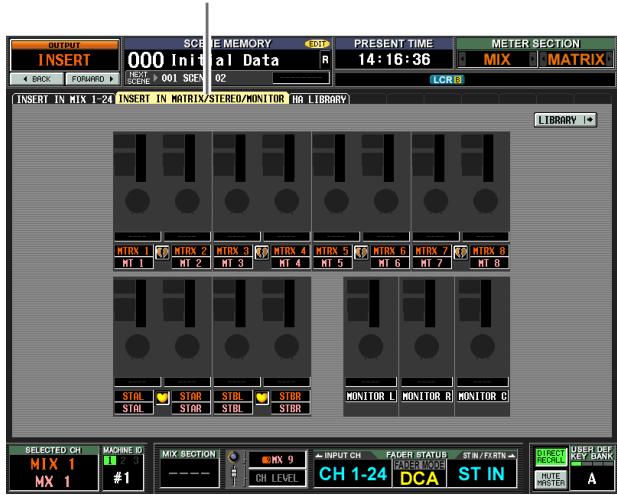Select orange STBR channel label

pos(290,396)
